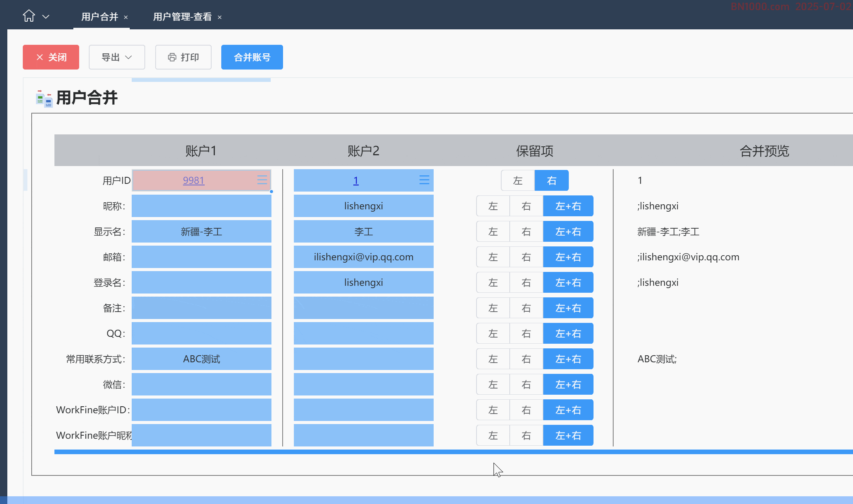Click the 保留项 column header

[x=535, y=151]
